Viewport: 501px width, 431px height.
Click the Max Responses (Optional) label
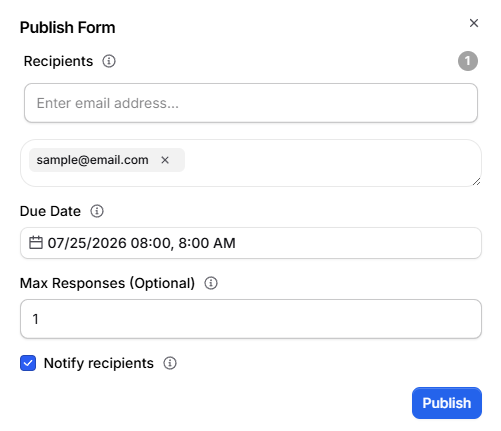point(107,283)
